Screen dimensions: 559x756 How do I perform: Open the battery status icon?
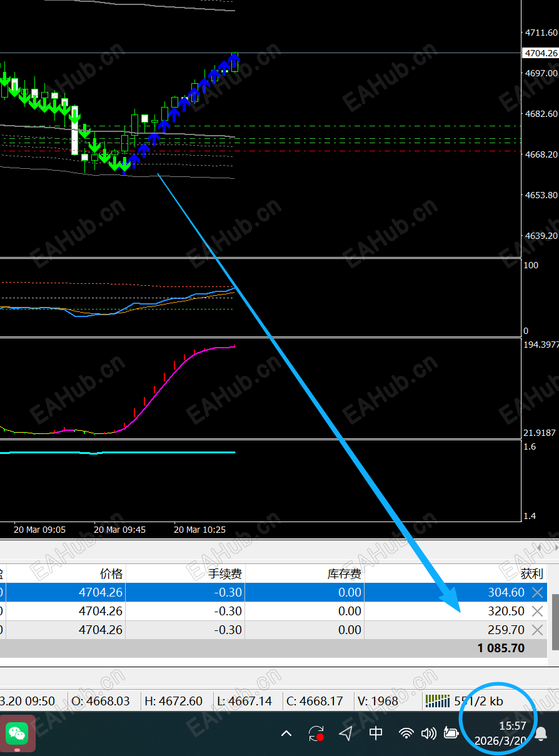click(451, 733)
